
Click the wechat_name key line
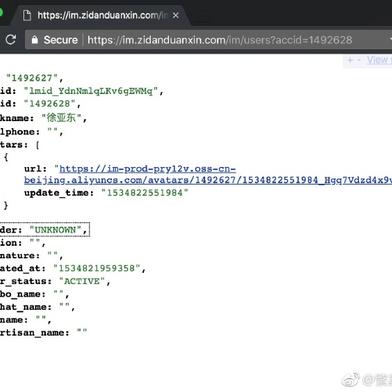[x=37, y=307]
